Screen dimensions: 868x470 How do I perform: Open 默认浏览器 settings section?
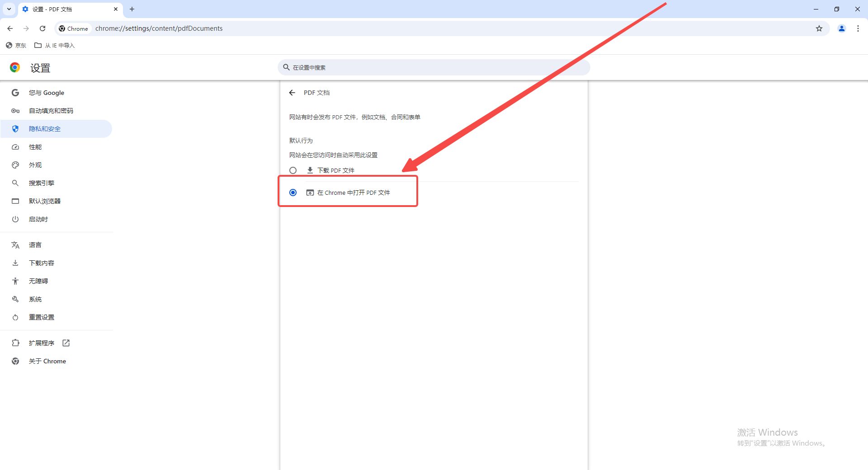(x=57, y=201)
